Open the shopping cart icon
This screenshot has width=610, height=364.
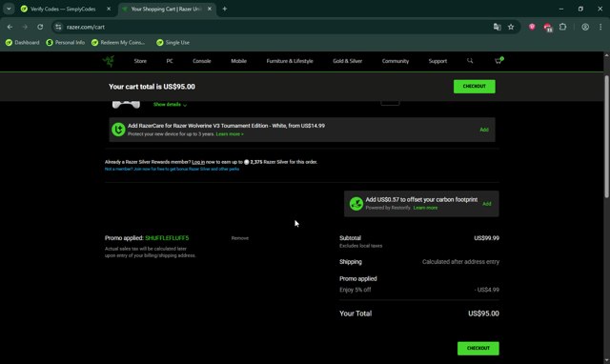point(498,61)
